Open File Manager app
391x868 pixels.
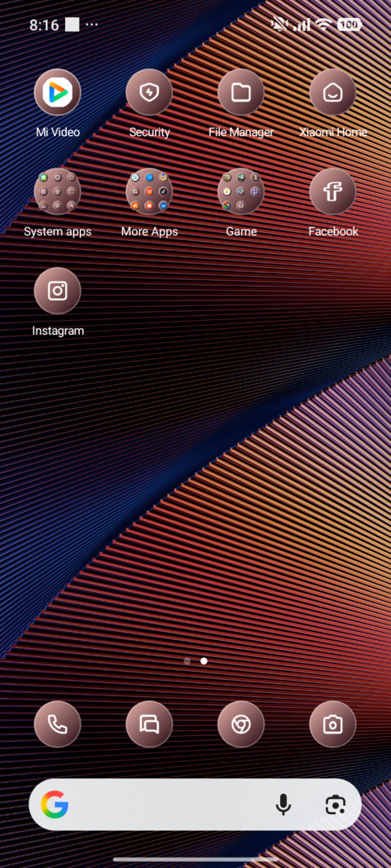[241, 93]
